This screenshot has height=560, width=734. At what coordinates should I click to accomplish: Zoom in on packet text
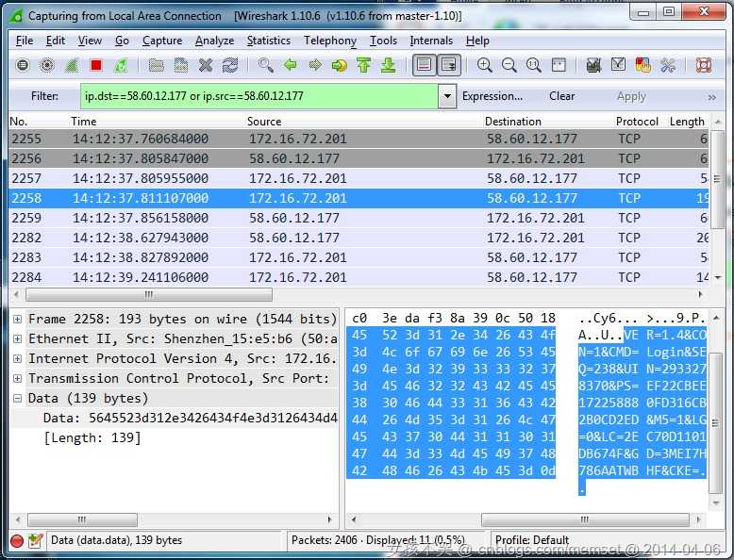485,65
